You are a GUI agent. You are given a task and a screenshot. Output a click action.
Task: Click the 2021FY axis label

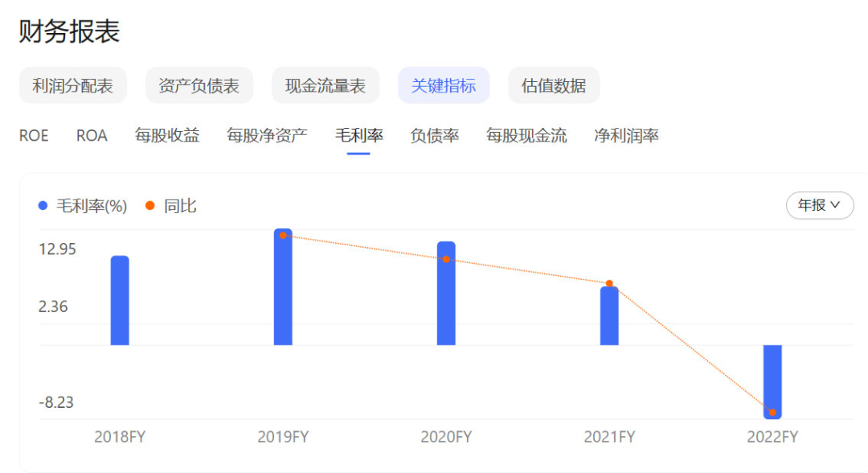click(609, 437)
